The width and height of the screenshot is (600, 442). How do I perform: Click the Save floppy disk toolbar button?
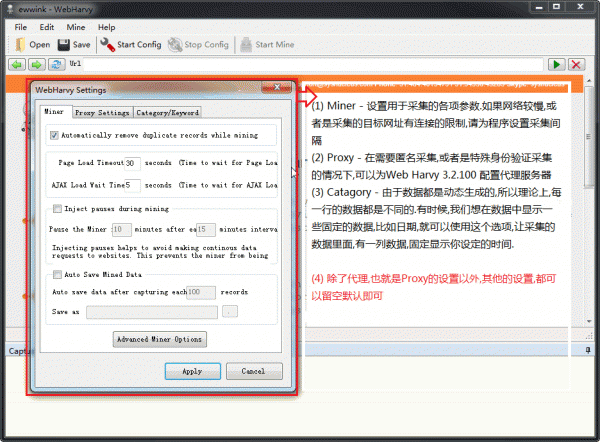tap(74, 45)
